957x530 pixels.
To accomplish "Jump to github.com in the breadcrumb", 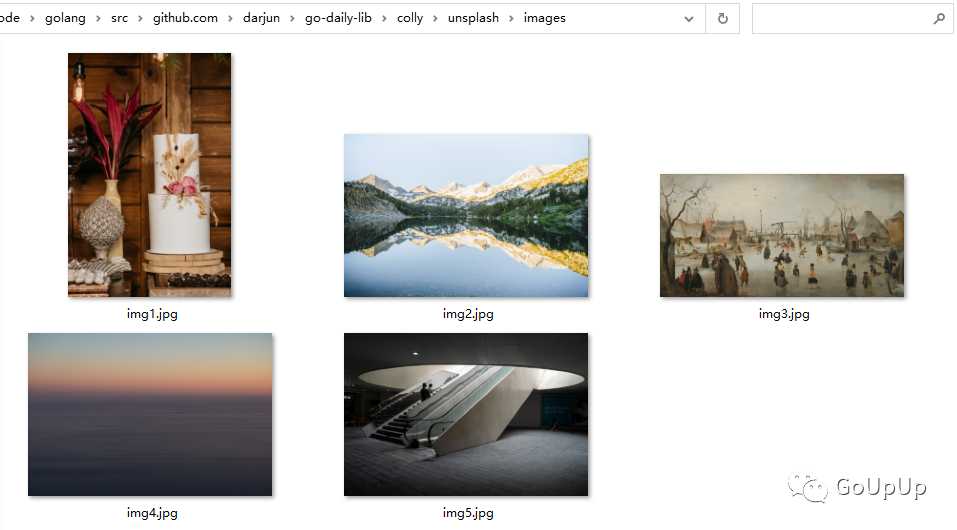I will click(x=185, y=18).
